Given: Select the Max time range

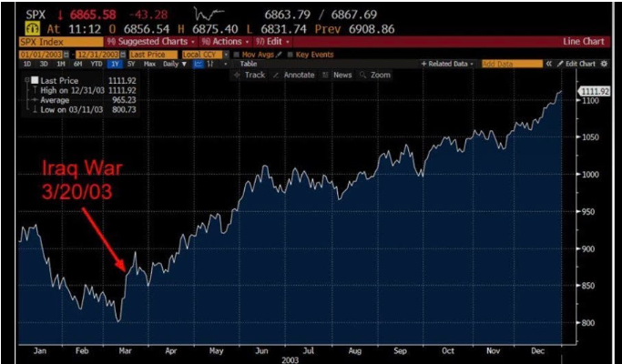Looking at the screenshot, I should click(x=149, y=64).
